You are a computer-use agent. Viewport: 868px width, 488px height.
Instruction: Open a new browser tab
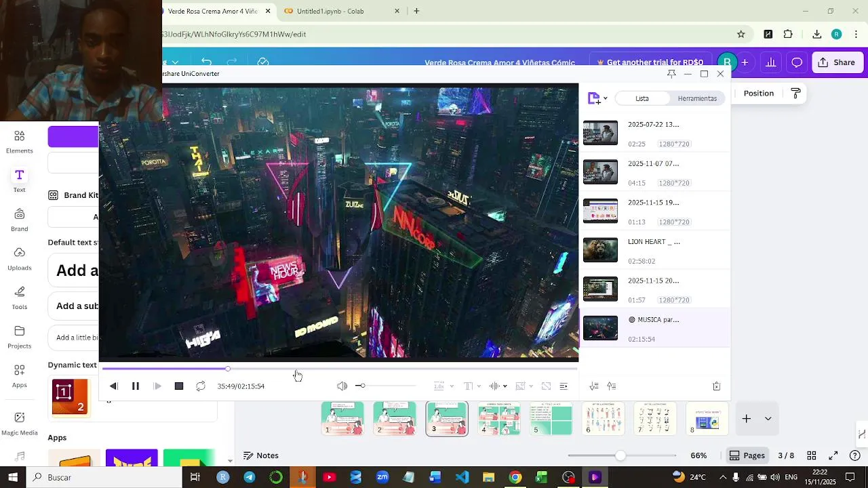click(x=416, y=11)
